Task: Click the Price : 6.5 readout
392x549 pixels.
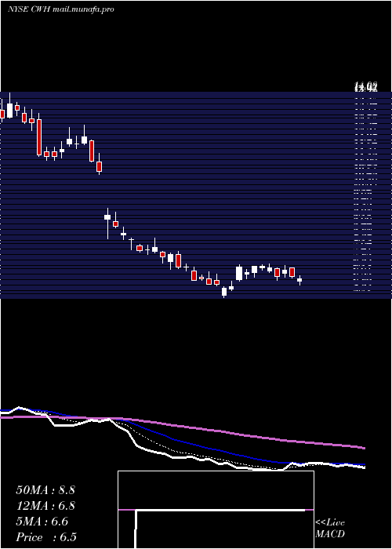Action: point(46,537)
